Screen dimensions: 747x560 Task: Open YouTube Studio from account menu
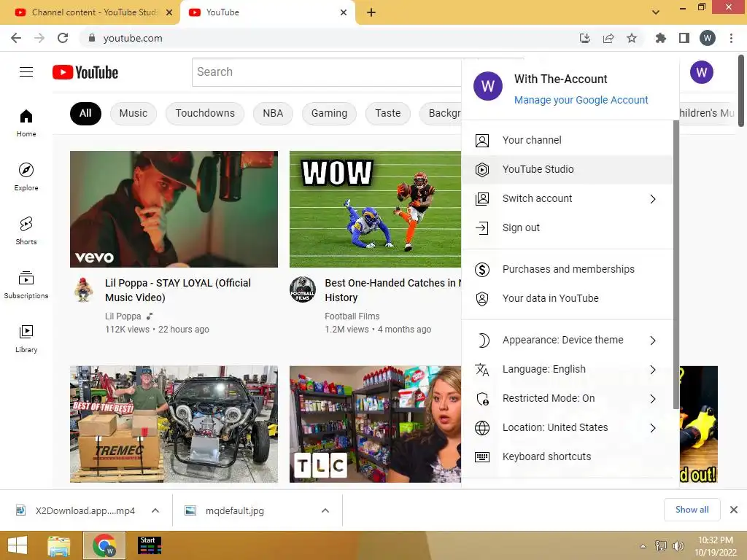pyautogui.click(x=567, y=169)
